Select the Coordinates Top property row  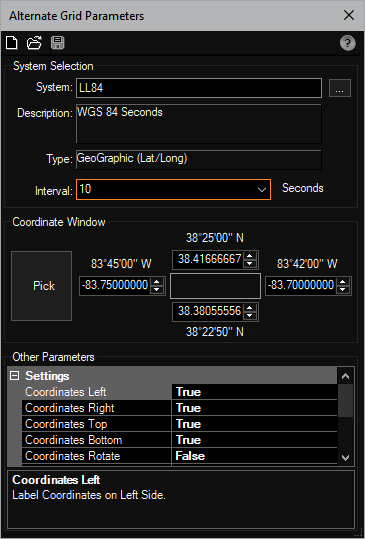[179, 424]
